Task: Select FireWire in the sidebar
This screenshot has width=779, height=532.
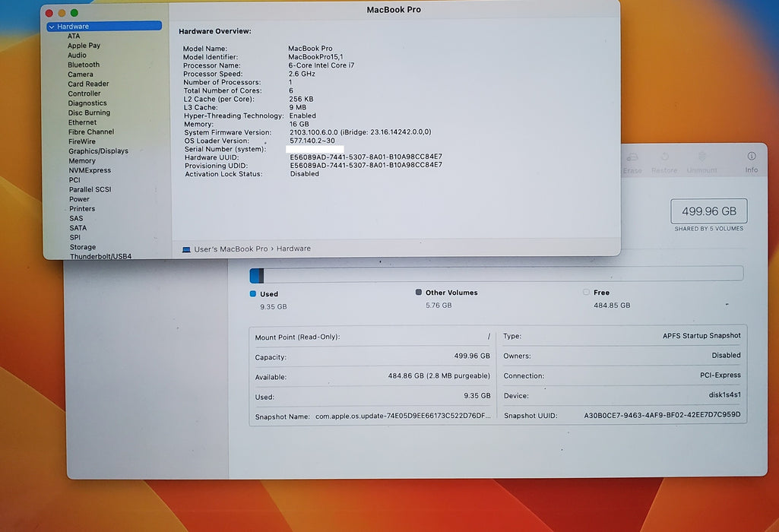Action: (82, 141)
